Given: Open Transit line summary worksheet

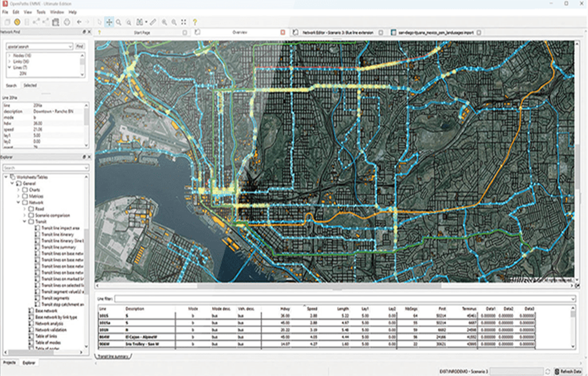Looking at the screenshot, I should 58,247.
